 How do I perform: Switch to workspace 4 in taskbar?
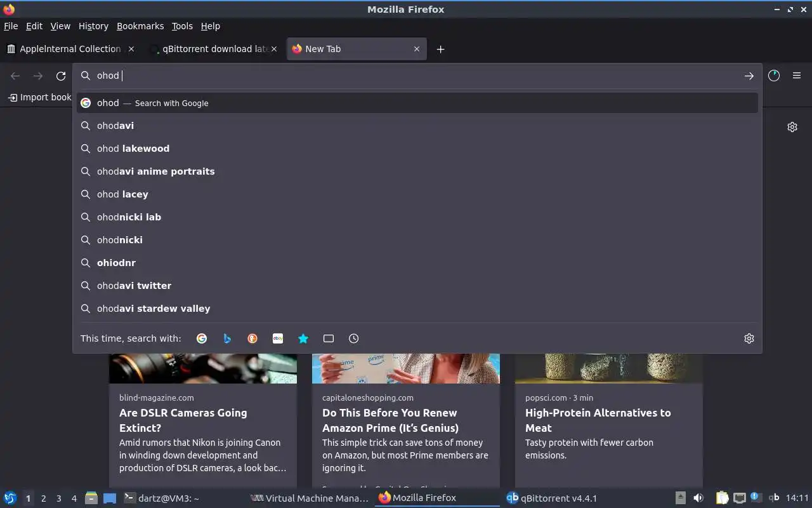[x=74, y=498]
